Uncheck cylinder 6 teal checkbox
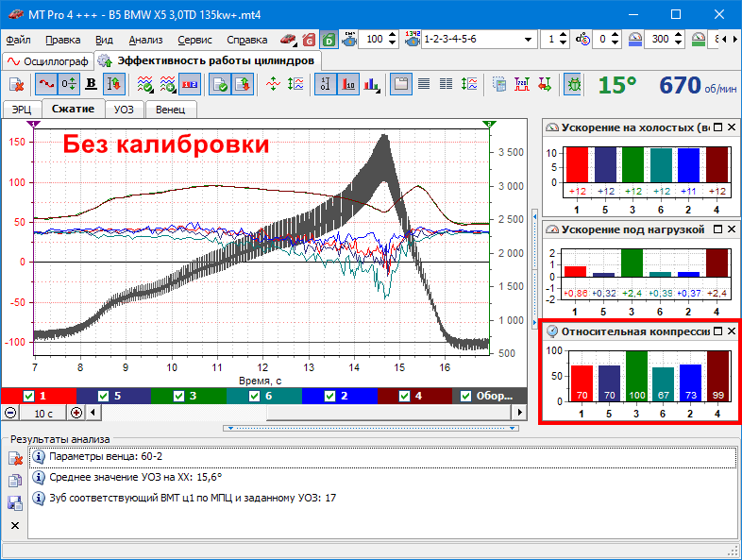Viewport: 742px width, 560px height. (255, 396)
